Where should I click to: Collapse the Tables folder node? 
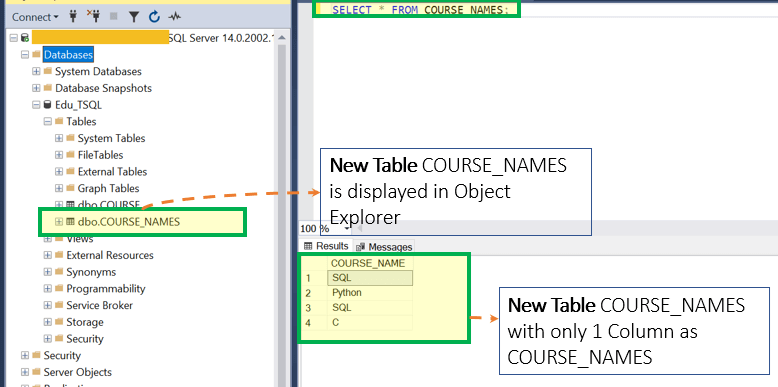click(48, 122)
